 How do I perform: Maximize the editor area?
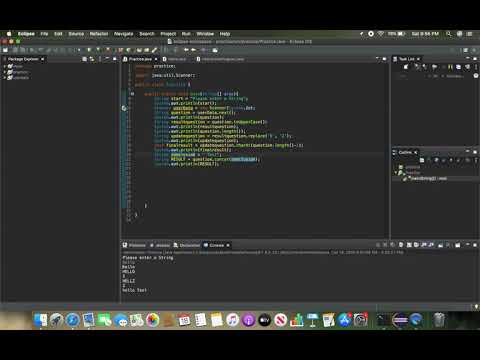point(384,59)
